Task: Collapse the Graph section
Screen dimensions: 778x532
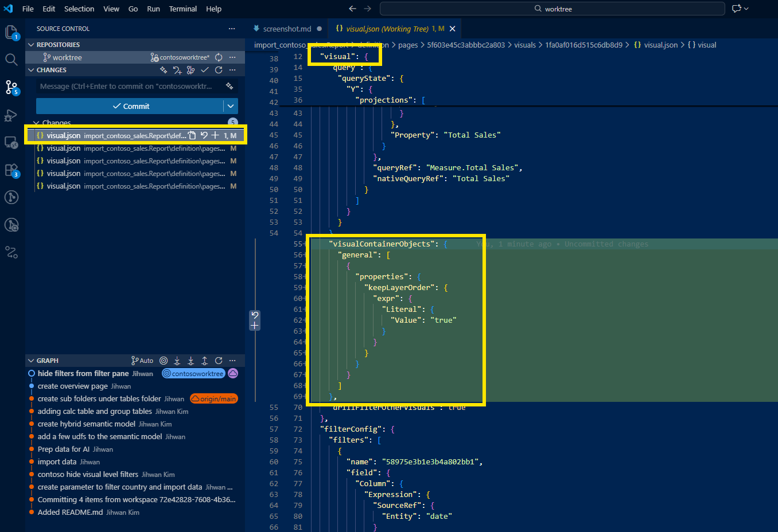Action: 32,361
